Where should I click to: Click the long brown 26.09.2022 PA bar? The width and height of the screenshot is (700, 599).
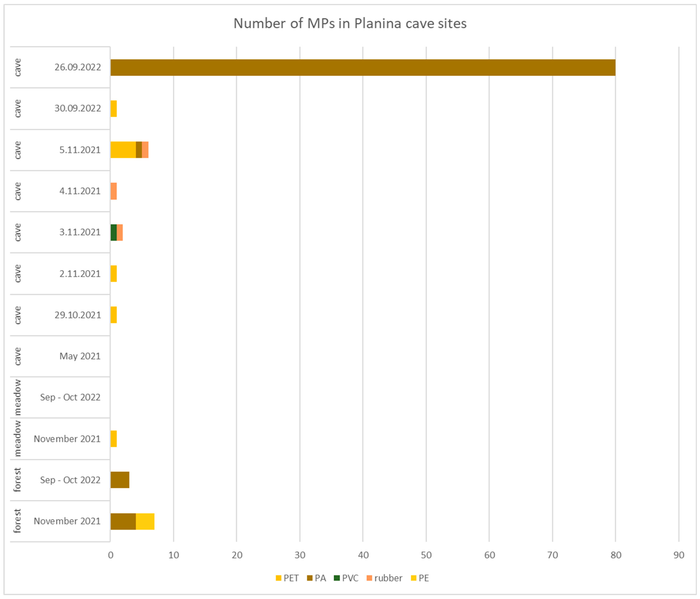363,68
